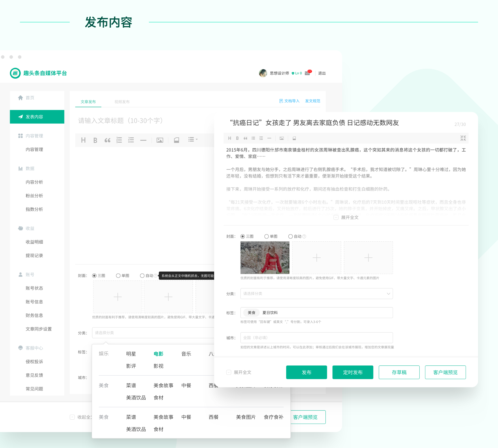Image resolution: width=498 pixels, height=448 pixels.
Task: Click the help icon beside 自动 in article card
Action: click(x=304, y=236)
